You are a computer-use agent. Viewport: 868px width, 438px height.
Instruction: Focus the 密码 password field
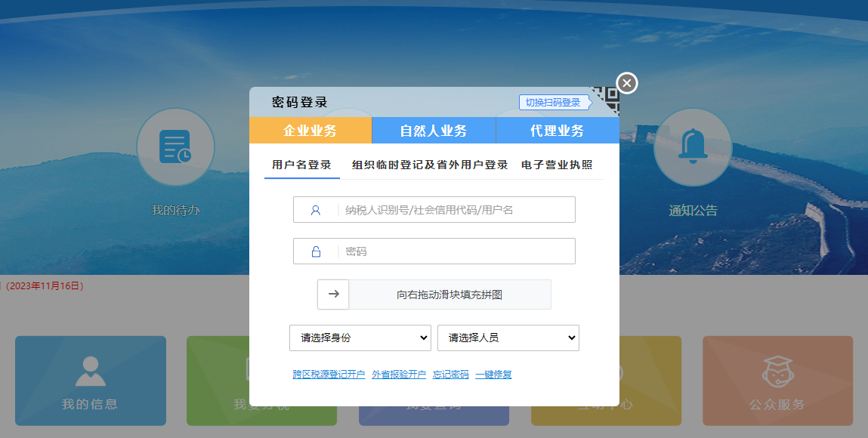pos(434,251)
